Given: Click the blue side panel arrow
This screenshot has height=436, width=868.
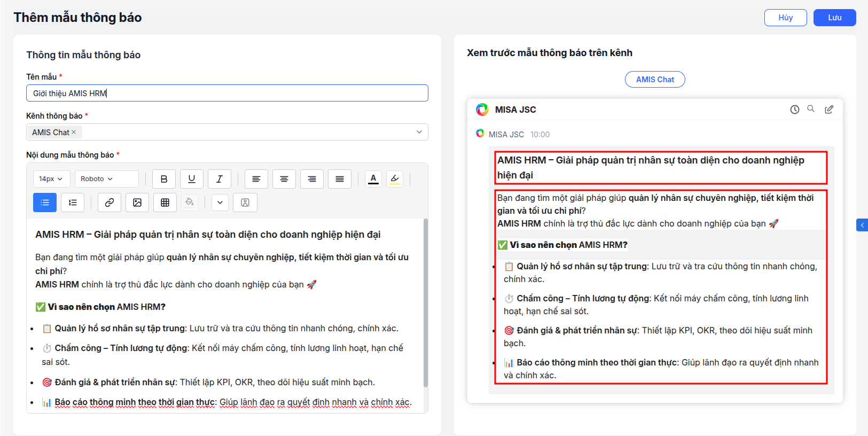Looking at the screenshot, I should [x=862, y=225].
